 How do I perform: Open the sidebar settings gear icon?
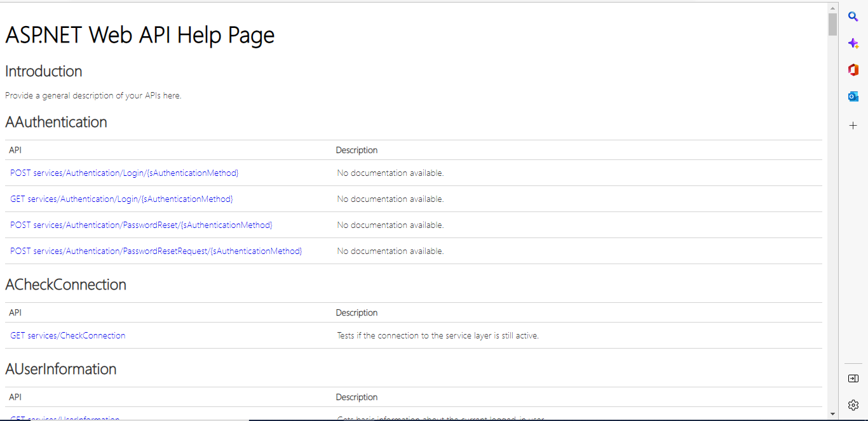click(x=853, y=405)
